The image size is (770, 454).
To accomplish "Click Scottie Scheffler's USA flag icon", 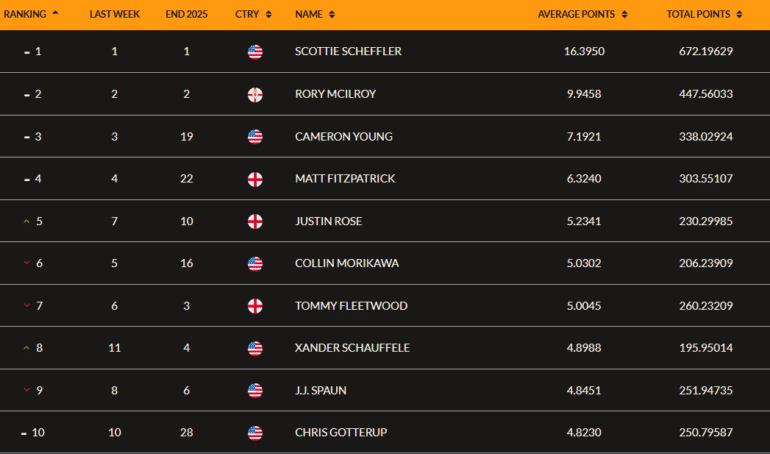I will coord(255,52).
